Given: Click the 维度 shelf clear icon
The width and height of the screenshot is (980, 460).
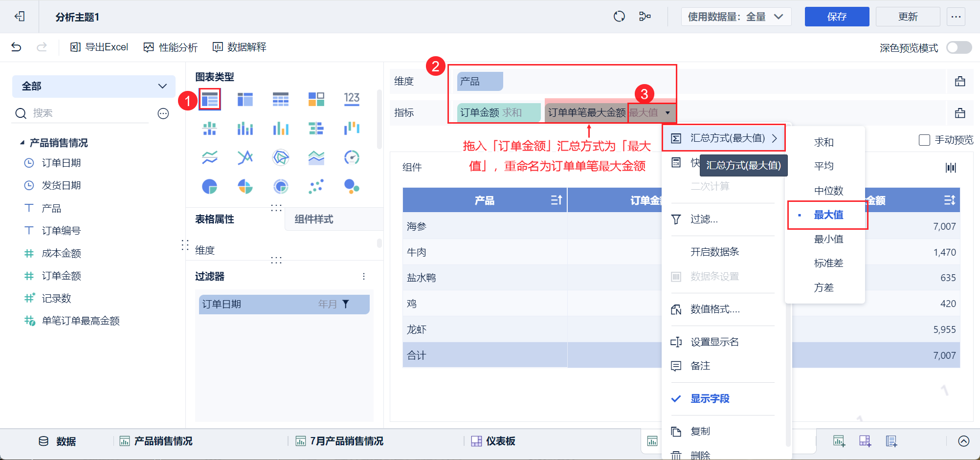Looking at the screenshot, I should 960,81.
